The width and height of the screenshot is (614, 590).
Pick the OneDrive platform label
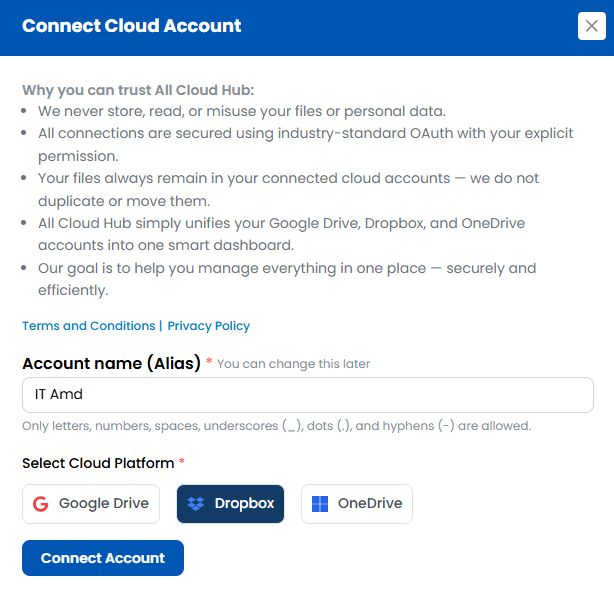tap(369, 504)
